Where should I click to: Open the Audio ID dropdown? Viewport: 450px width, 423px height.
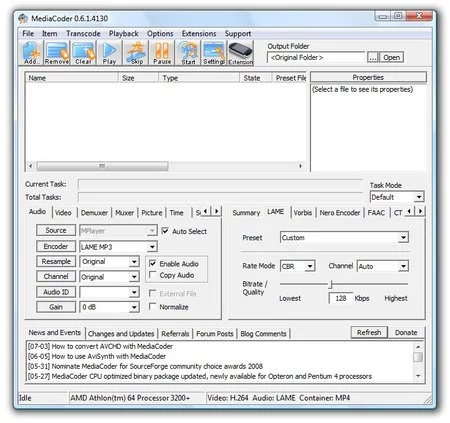pos(134,292)
